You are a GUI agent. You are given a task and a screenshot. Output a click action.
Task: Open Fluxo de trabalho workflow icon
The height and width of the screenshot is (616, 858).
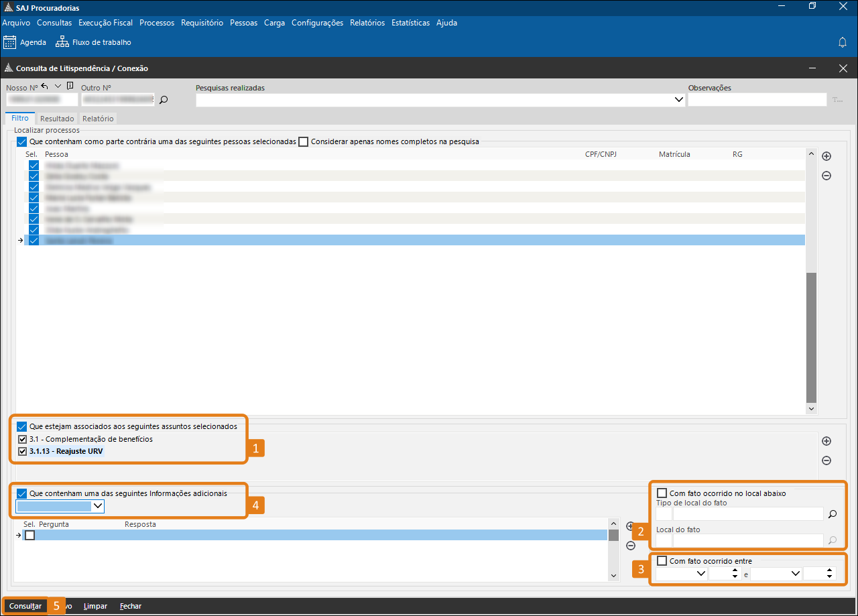pyautogui.click(x=62, y=42)
